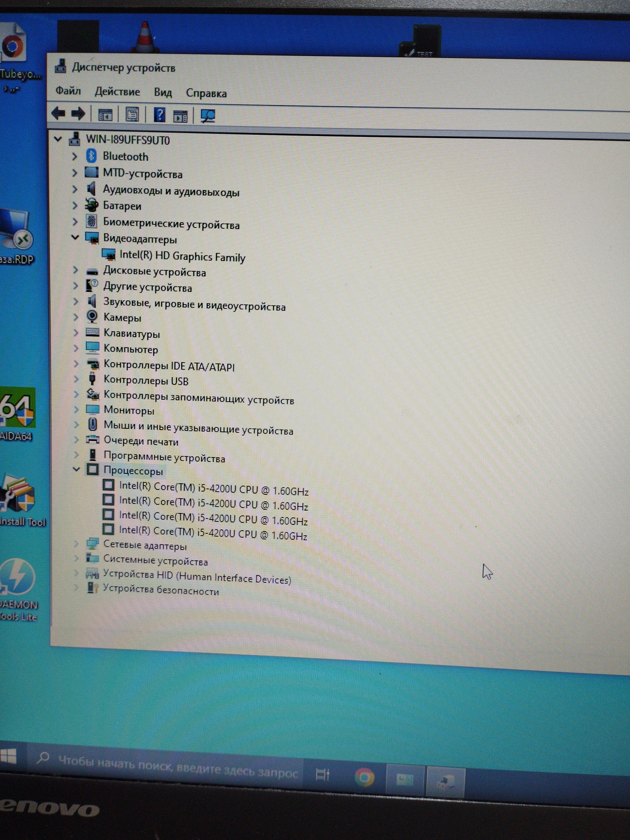Expand Контроллеры IDE ATA/ATAPI node
The height and width of the screenshot is (840, 630).
point(76,364)
